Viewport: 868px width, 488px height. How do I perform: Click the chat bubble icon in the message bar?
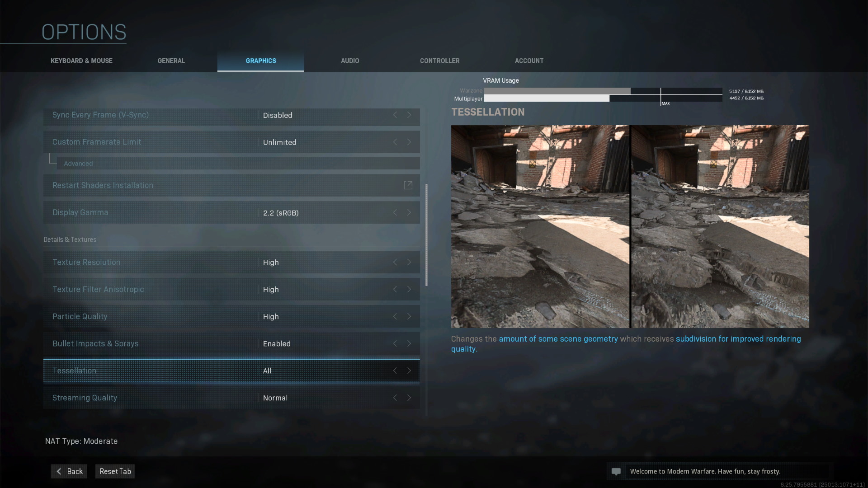(616, 471)
